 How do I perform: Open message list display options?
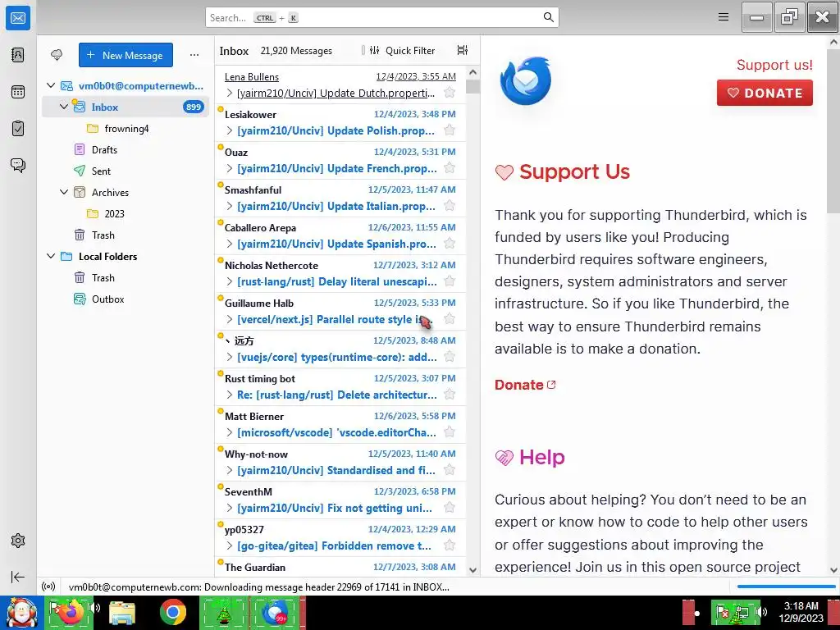[x=463, y=50]
